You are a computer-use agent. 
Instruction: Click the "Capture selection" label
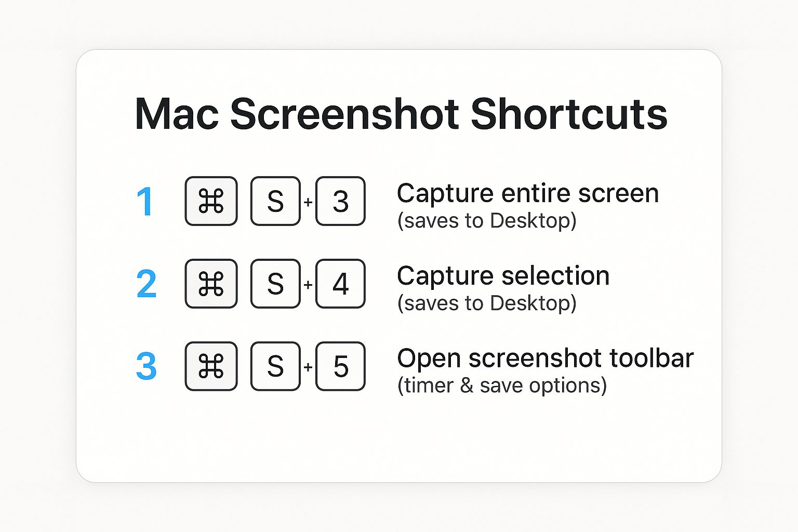(x=503, y=275)
